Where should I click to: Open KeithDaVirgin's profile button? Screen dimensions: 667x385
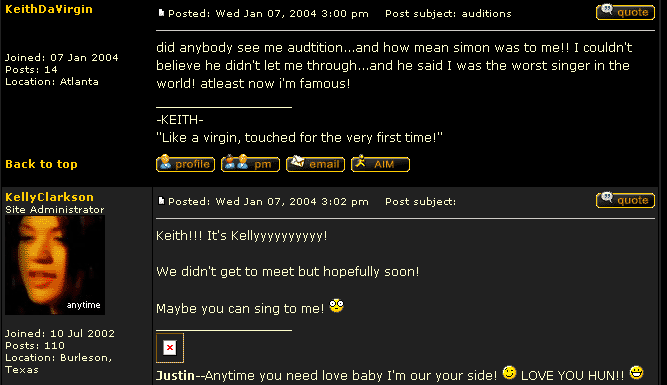[x=185, y=164]
